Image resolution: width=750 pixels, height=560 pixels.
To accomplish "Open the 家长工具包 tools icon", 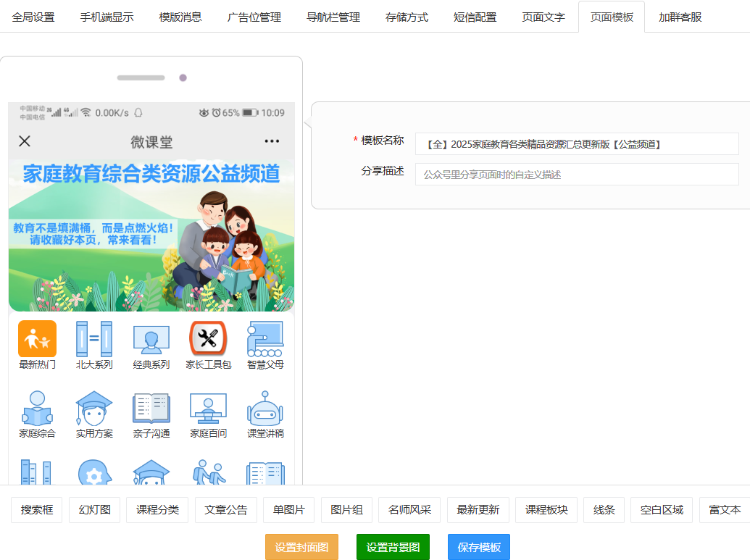I will click(208, 339).
